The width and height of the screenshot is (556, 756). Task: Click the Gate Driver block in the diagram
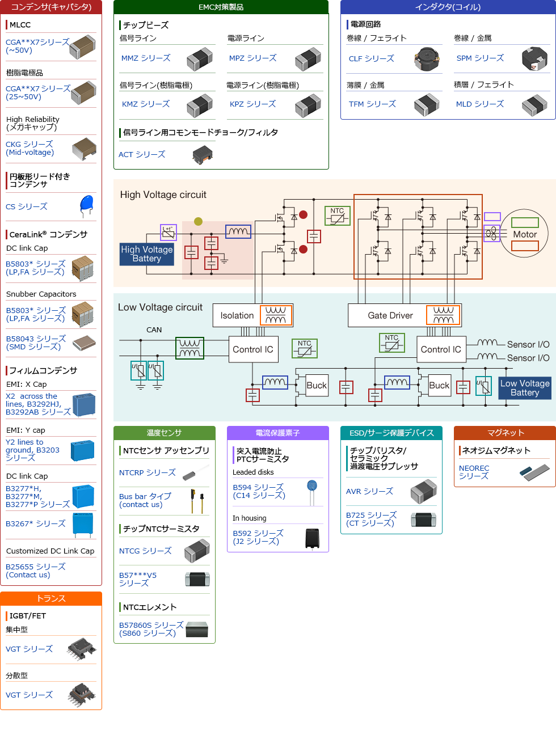(x=390, y=315)
